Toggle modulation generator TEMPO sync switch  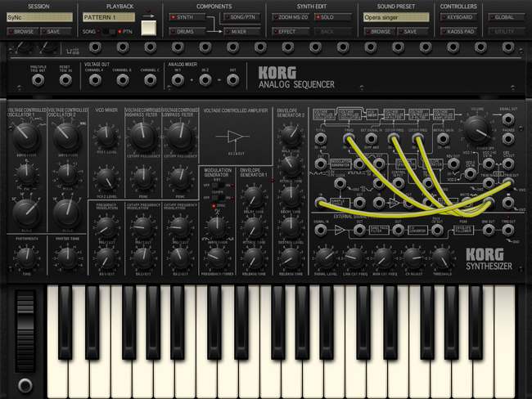[x=219, y=198]
